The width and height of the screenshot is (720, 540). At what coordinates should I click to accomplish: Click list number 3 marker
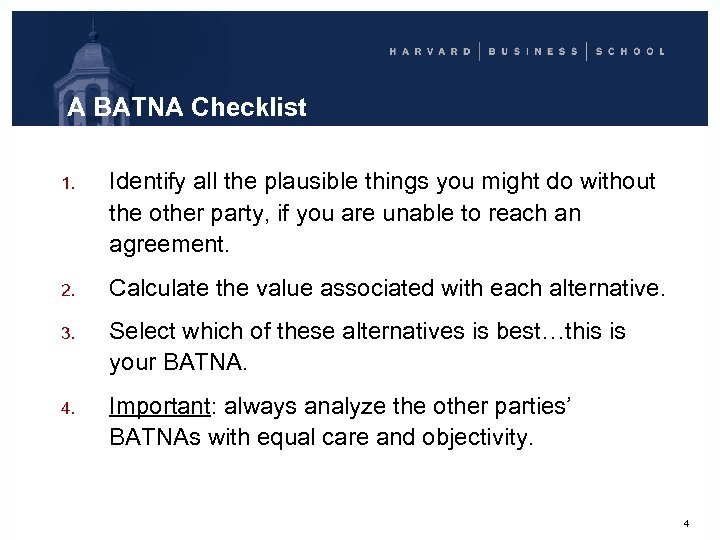[68, 333]
